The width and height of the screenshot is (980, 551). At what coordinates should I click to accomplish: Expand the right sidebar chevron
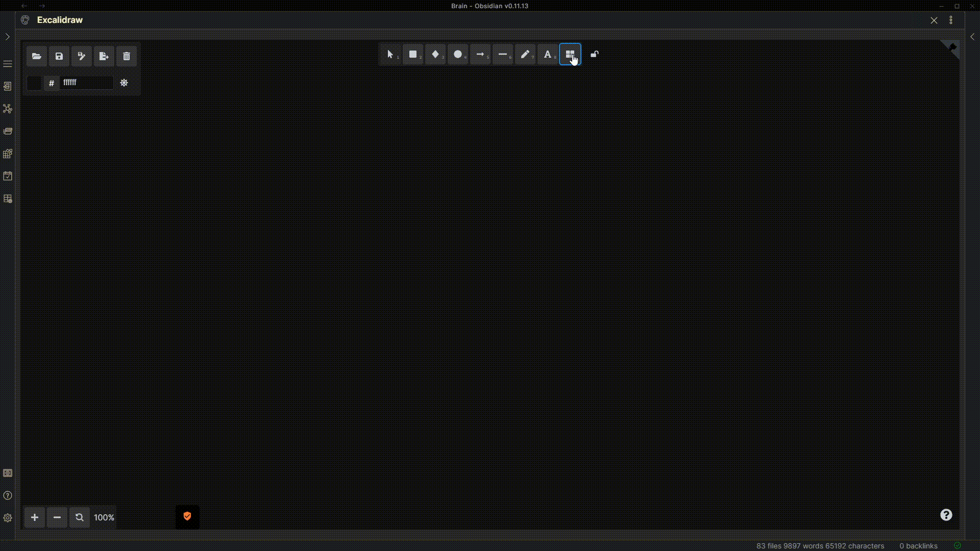tap(972, 37)
